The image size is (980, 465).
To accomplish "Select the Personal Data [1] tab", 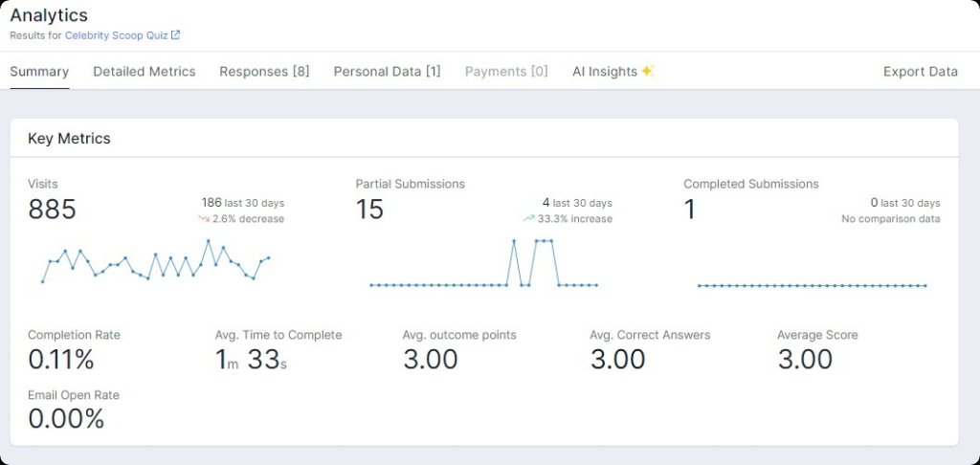I will 387,72.
